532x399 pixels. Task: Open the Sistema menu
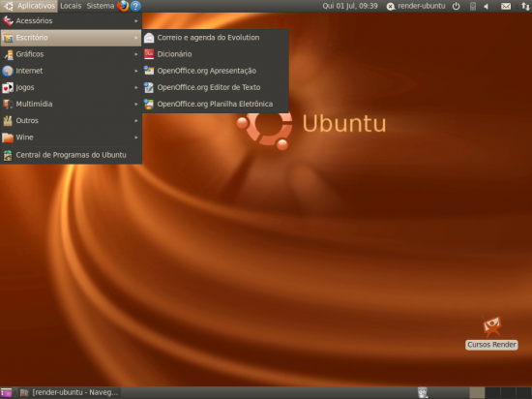point(101,6)
